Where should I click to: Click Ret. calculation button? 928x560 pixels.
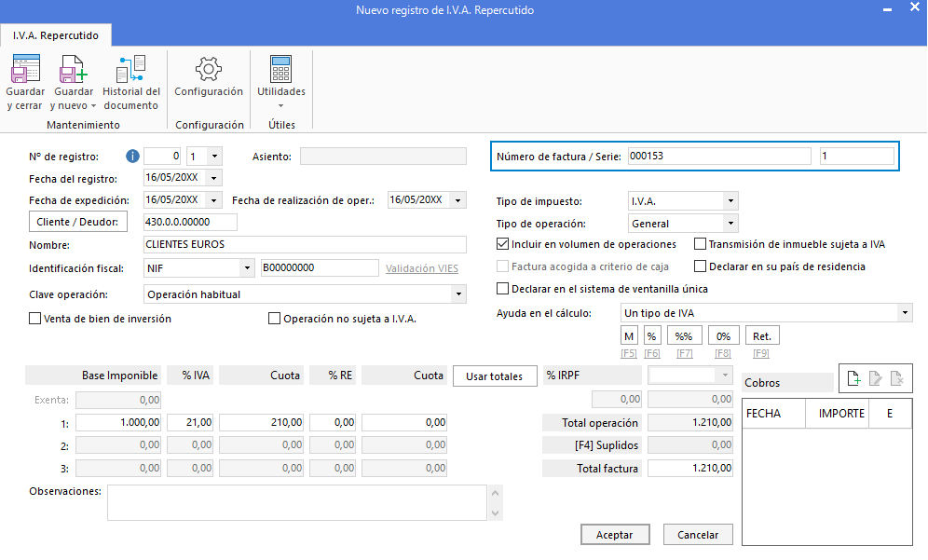coord(762,335)
